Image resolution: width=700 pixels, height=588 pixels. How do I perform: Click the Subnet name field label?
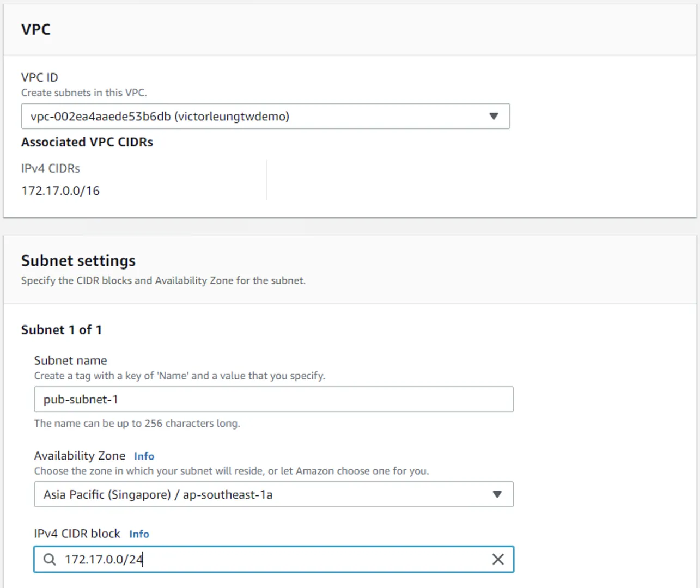click(x=70, y=360)
